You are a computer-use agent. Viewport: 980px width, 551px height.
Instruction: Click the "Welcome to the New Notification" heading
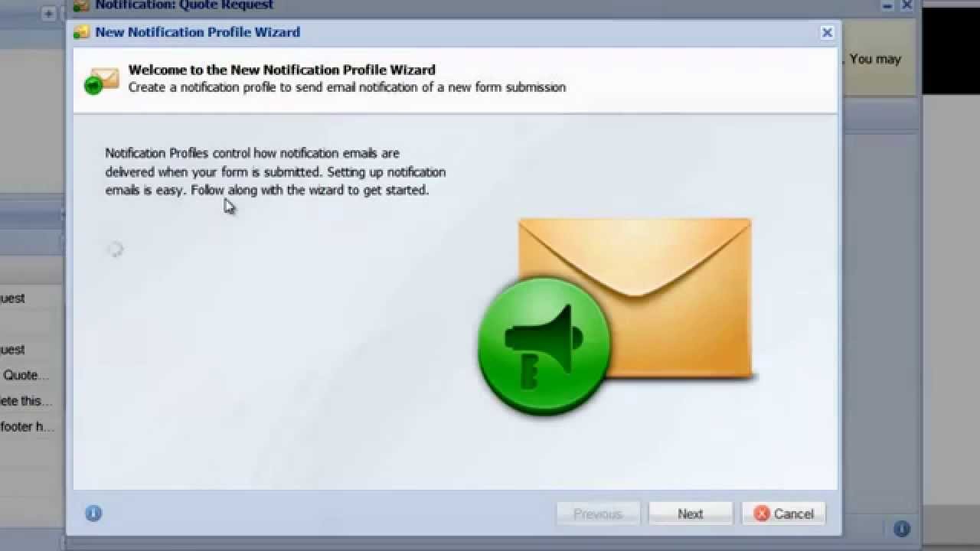(x=282, y=70)
